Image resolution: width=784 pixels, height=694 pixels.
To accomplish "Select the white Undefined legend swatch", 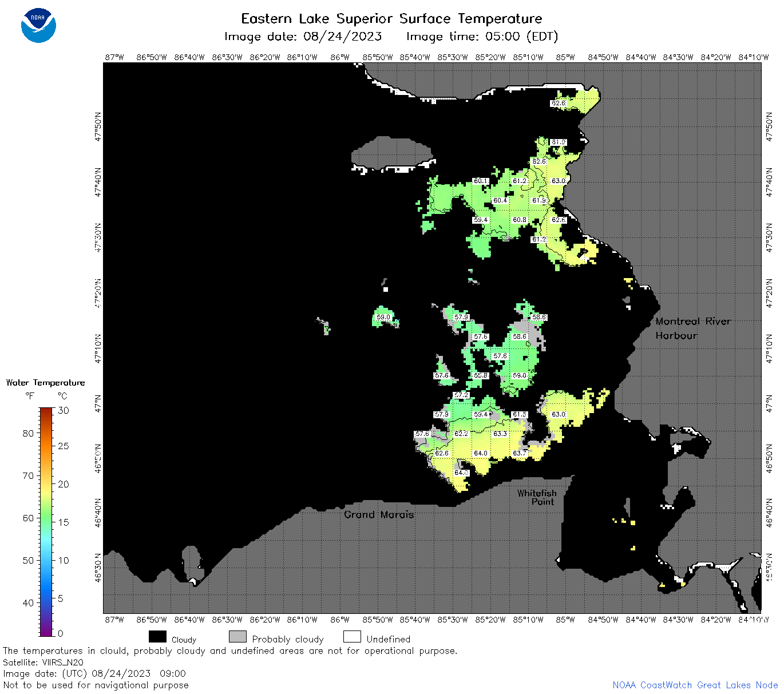I will coord(352,637).
